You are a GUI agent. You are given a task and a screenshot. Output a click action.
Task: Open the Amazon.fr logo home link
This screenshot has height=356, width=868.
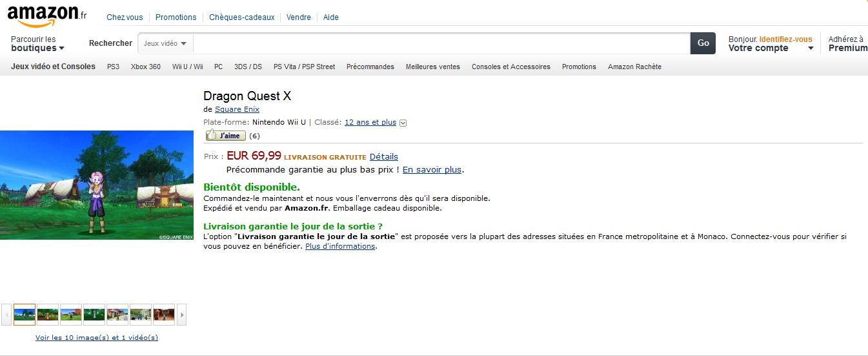click(47, 16)
